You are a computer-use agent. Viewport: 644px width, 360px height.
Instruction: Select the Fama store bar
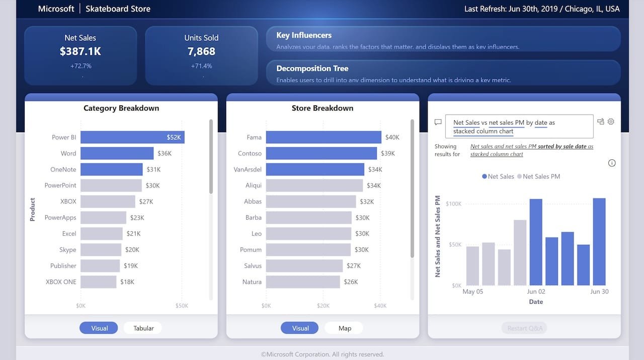click(324, 137)
